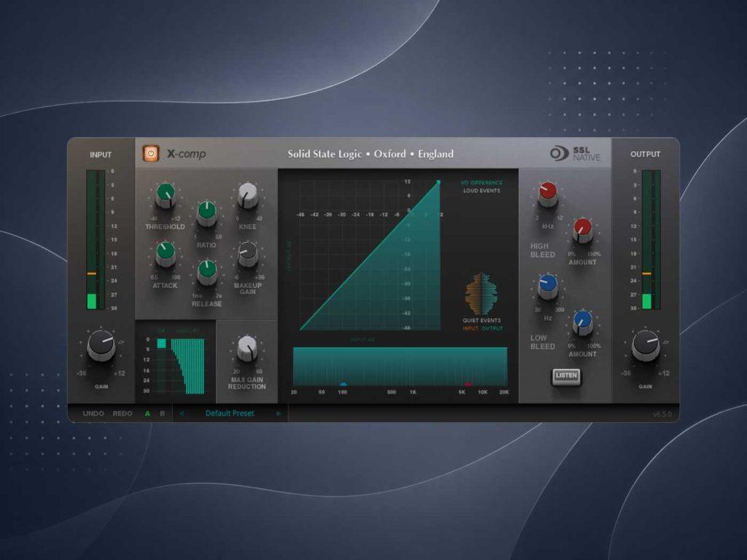Click REDO in the bottom bar

tap(123, 413)
